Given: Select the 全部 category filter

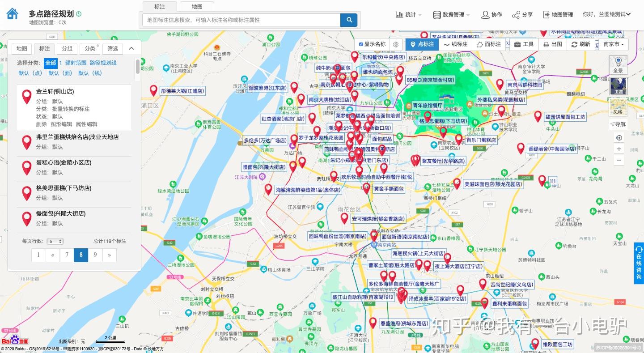Looking at the screenshot, I should (51, 63).
